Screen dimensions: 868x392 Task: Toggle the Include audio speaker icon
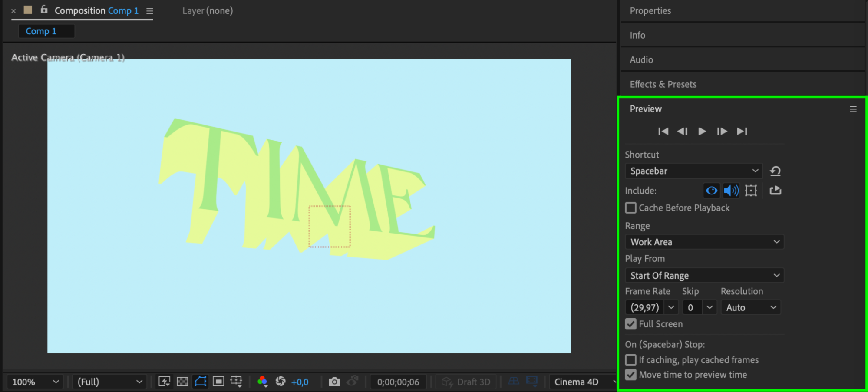(x=731, y=191)
